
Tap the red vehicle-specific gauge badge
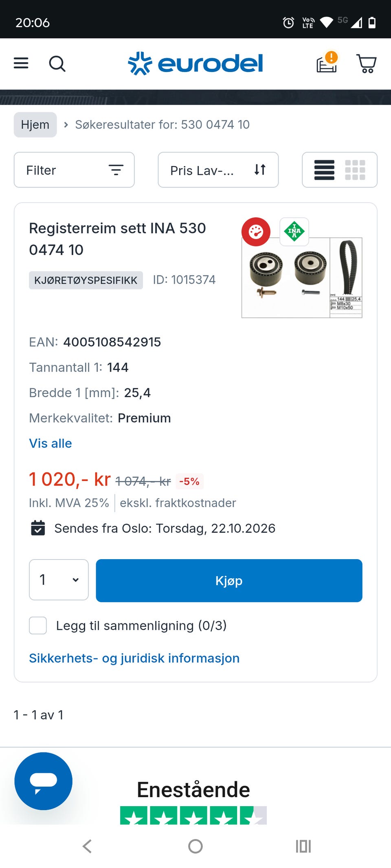pos(256,232)
